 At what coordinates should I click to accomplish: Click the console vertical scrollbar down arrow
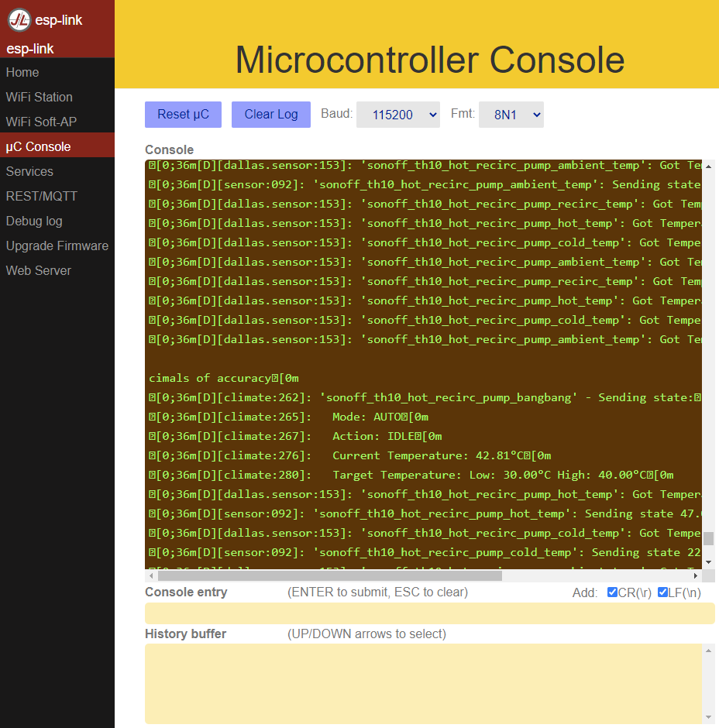(709, 562)
